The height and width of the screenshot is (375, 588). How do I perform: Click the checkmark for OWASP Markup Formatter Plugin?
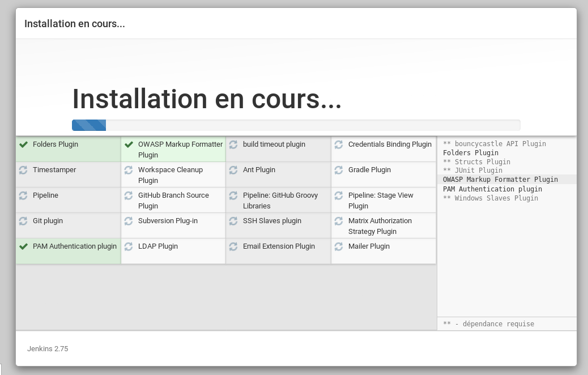pos(129,144)
